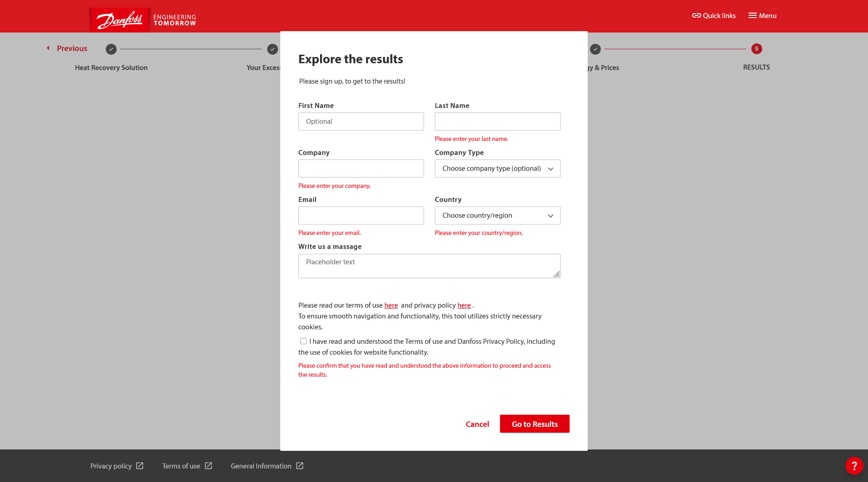Check the Terms and Privacy Policy checkbox
Image resolution: width=868 pixels, height=482 pixels.
point(303,341)
